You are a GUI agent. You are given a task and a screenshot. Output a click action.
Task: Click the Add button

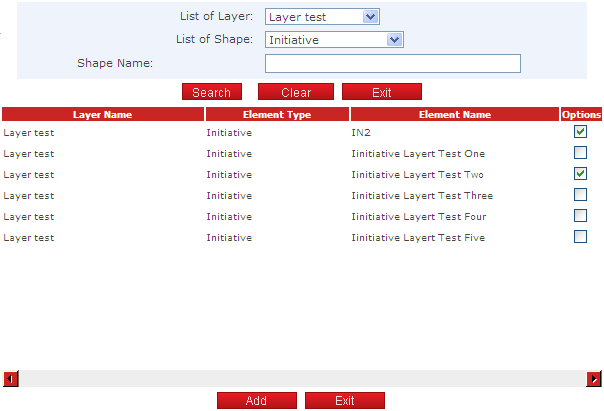tap(256, 401)
